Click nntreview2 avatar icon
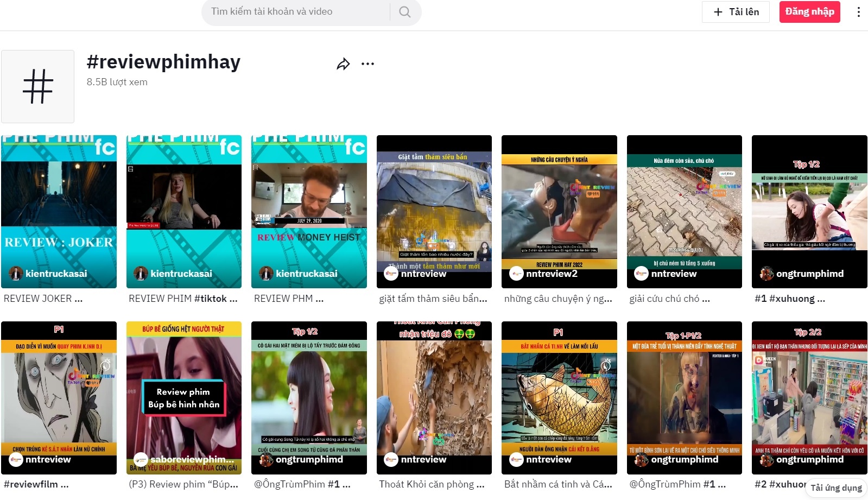This screenshot has width=868, height=500. point(516,274)
